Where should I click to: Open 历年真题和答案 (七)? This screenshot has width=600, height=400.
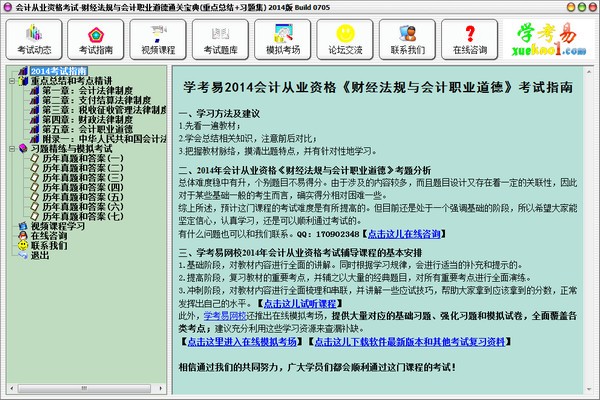tap(83, 216)
